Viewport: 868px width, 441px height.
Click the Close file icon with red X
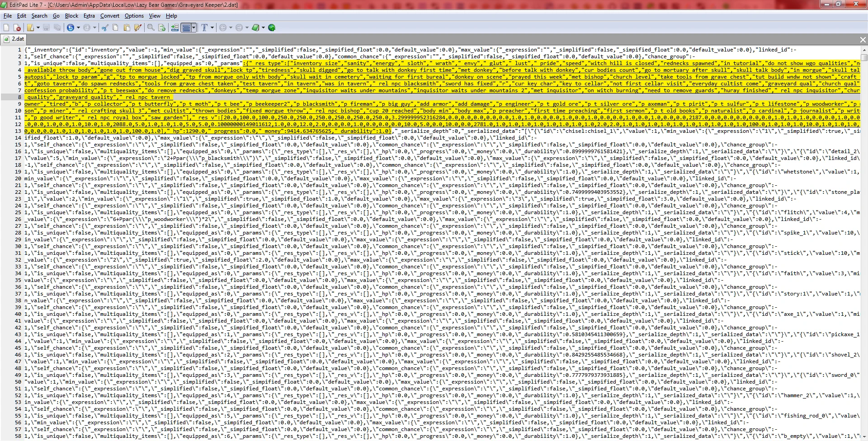[x=17, y=28]
